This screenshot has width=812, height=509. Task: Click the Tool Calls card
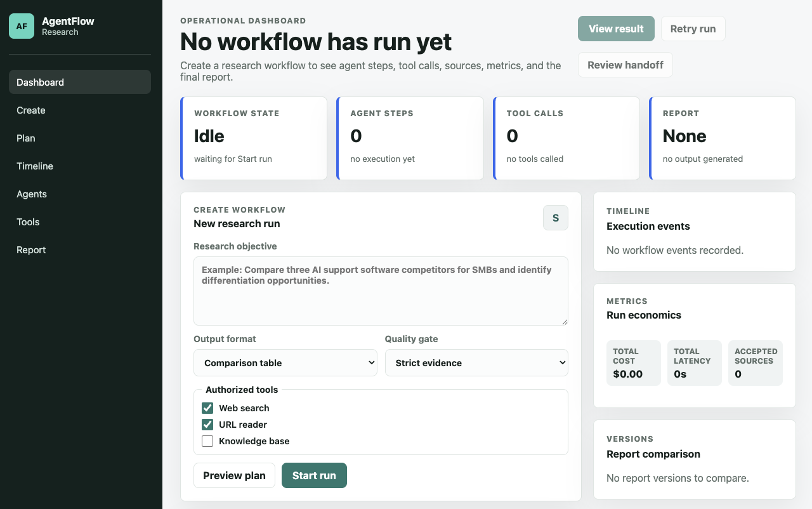[x=566, y=138]
